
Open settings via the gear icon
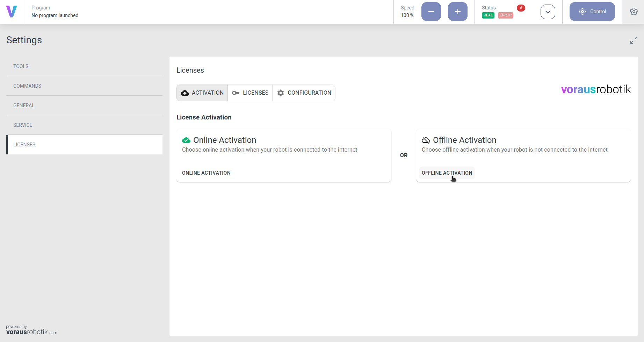(634, 12)
